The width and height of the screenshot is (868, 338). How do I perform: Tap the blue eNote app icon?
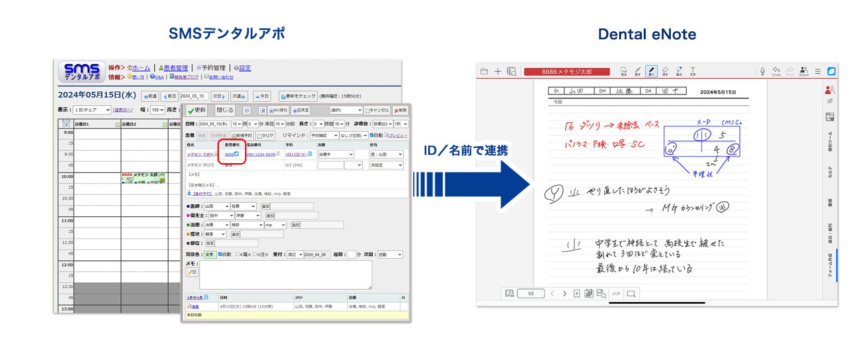click(x=831, y=71)
